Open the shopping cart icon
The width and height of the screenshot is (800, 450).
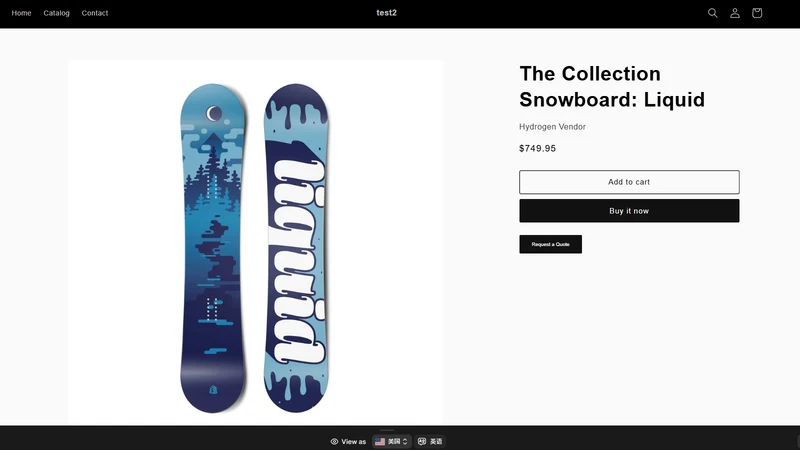[x=757, y=13]
